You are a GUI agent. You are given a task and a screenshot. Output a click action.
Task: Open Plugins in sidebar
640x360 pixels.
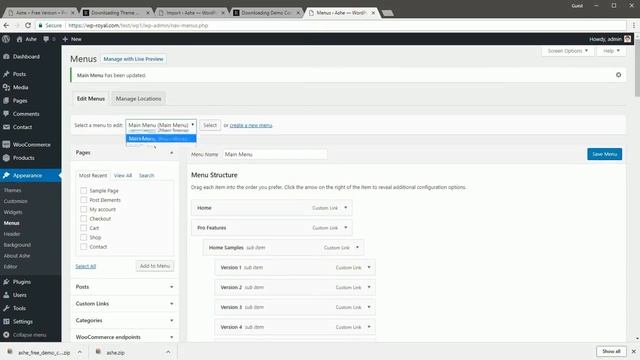tap(22, 282)
